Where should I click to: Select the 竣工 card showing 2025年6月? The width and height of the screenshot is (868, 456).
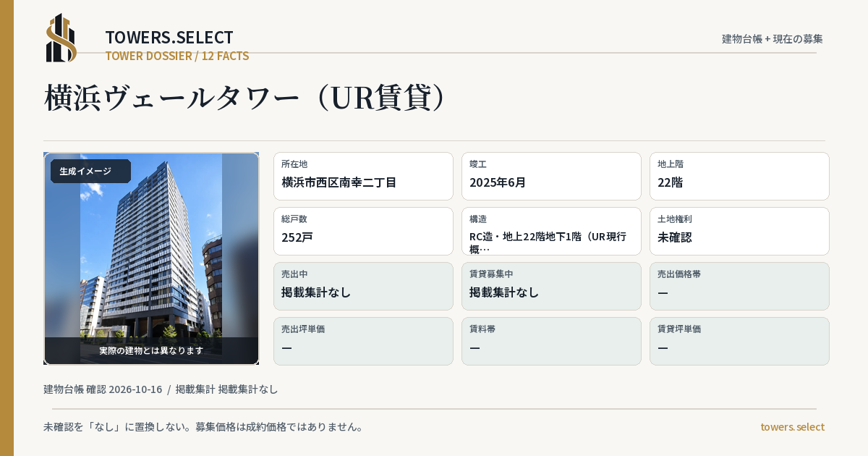(551, 176)
